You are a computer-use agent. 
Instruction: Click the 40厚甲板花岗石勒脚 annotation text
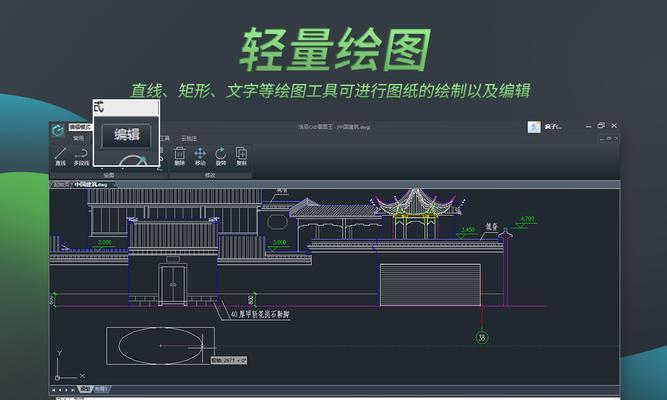(x=260, y=314)
